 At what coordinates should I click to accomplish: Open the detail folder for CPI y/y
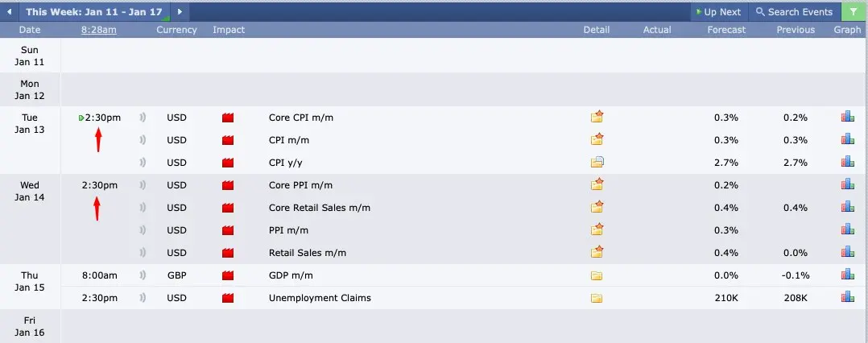[x=597, y=162]
